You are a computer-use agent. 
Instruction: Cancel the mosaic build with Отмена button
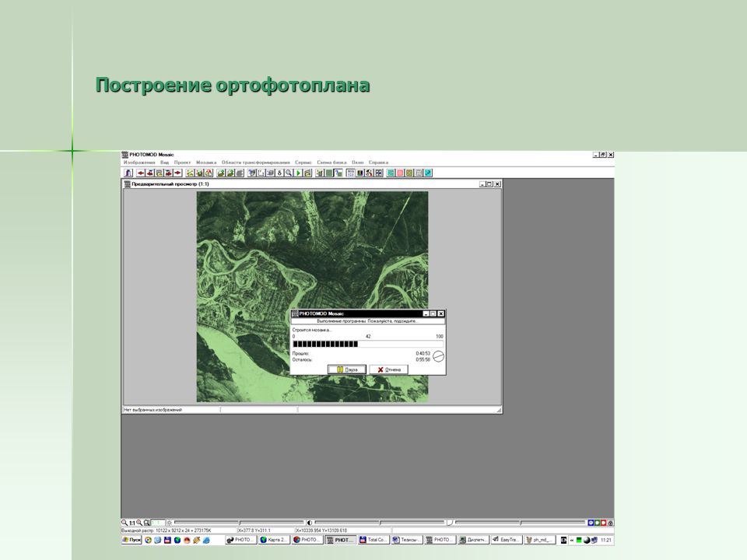click(x=389, y=369)
